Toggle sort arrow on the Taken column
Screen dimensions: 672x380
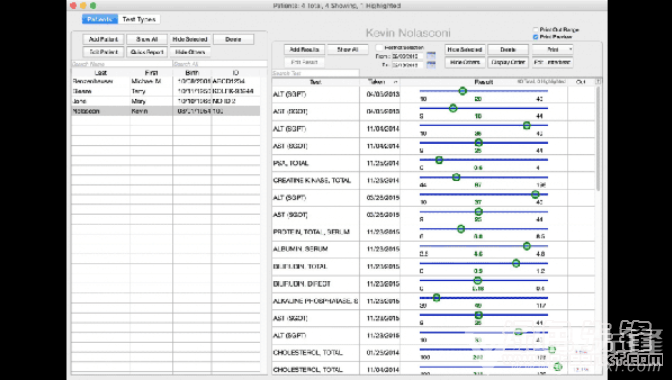(x=395, y=82)
